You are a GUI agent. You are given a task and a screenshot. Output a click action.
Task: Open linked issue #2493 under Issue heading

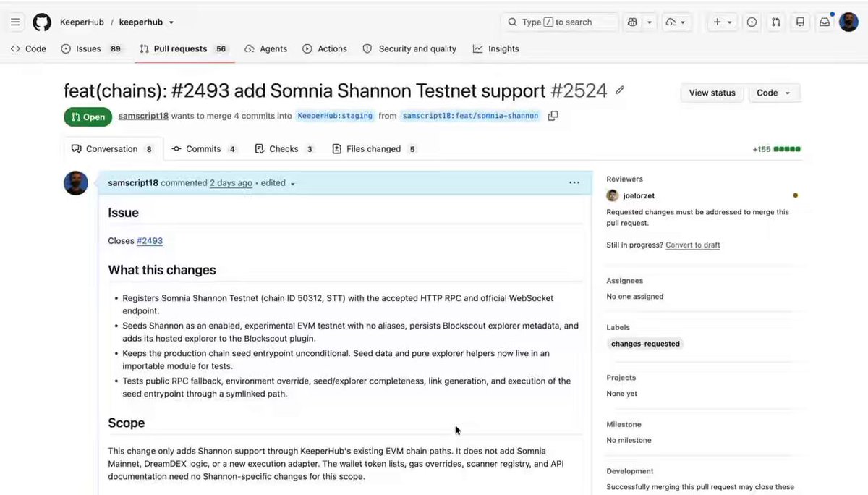coord(150,241)
